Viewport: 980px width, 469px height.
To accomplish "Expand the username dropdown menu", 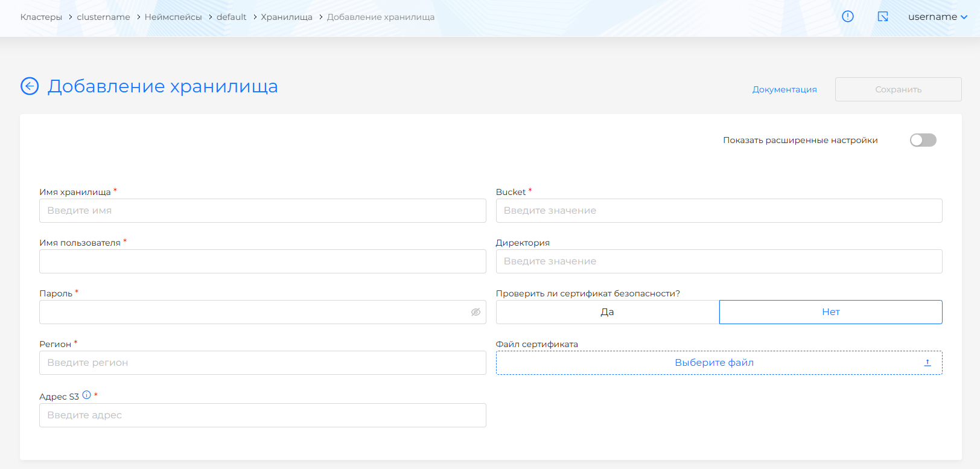I will coord(937,17).
